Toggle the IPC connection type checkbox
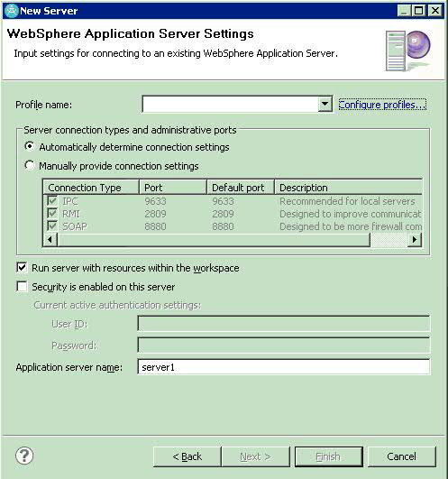 click(52, 200)
